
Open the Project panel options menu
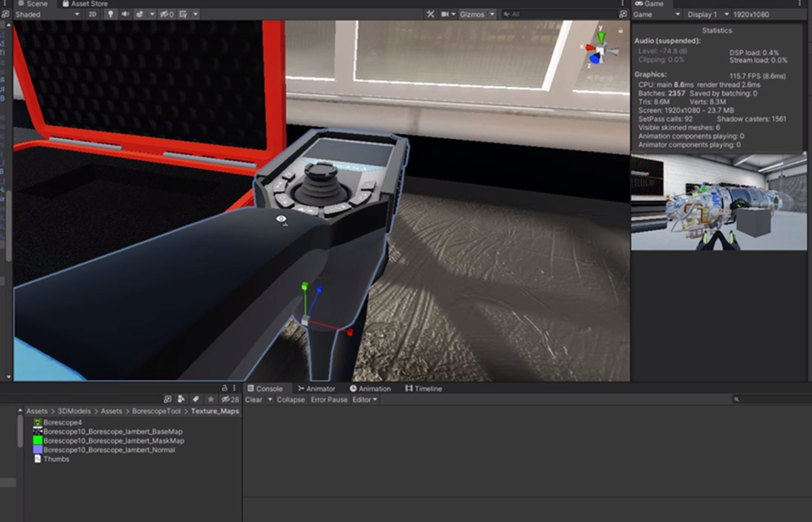(x=235, y=389)
